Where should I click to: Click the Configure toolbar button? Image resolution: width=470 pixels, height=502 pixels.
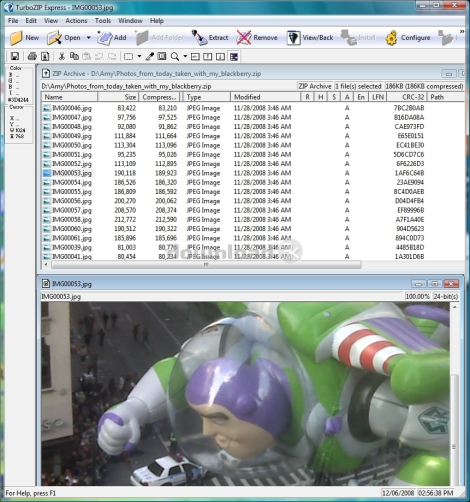coord(408,38)
